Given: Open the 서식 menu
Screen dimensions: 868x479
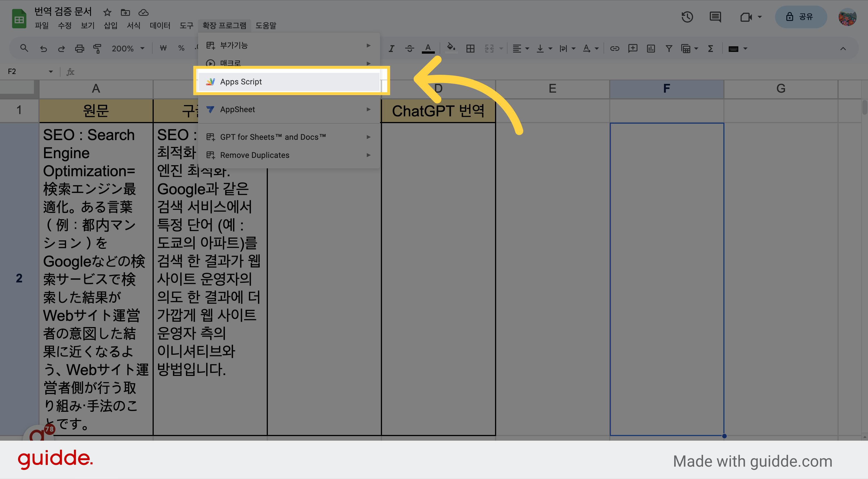Looking at the screenshot, I should [133, 25].
